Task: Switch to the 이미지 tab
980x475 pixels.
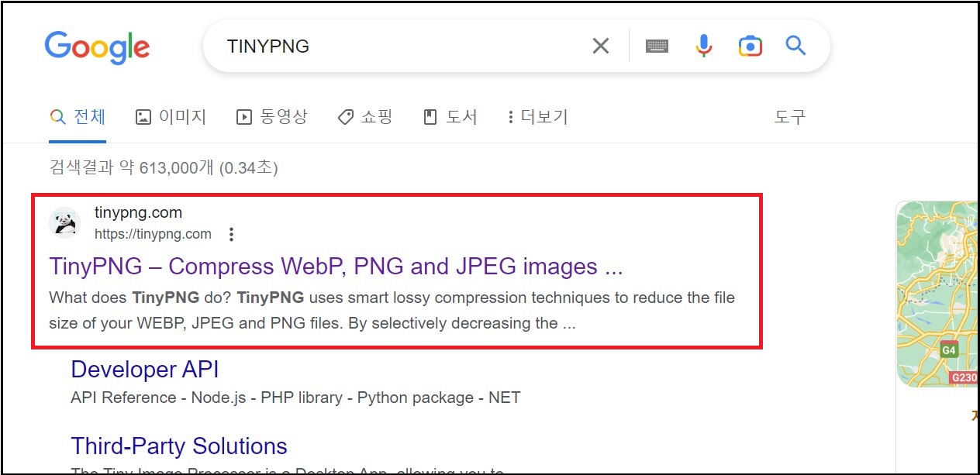Action: tap(171, 117)
